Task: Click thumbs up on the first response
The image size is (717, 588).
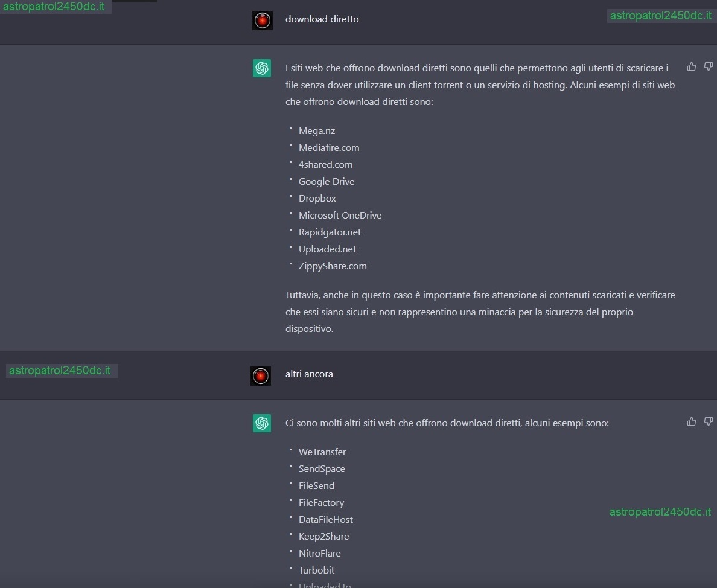Action: (692, 67)
